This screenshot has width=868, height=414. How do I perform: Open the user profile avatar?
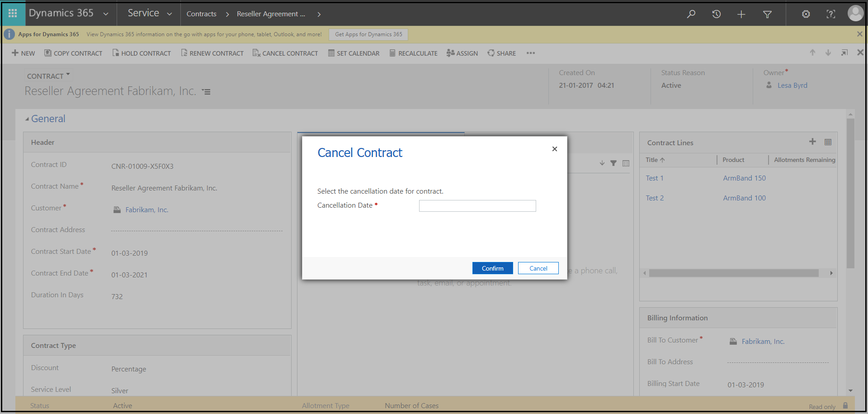855,13
